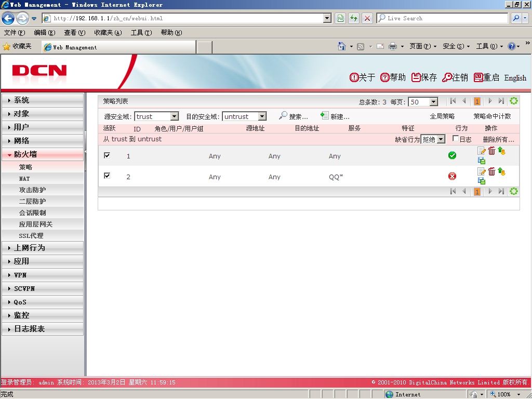
Task: Click 策略命中计数 link
Action: (493, 116)
